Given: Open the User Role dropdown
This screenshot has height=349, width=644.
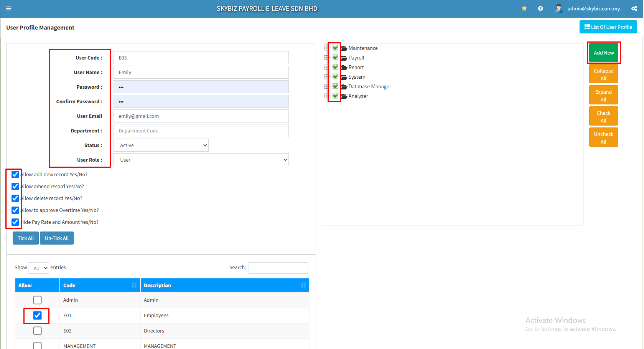Looking at the screenshot, I should [201, 160].
